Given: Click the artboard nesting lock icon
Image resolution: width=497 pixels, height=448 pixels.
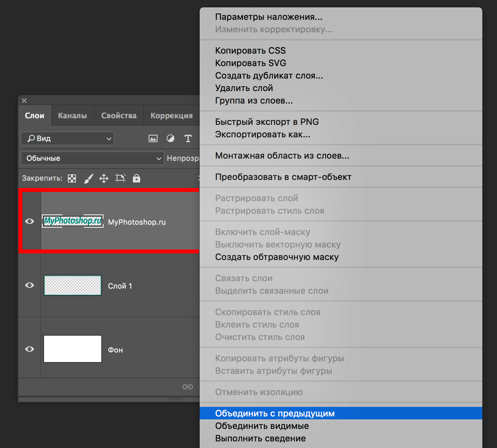Looking at the screenshot, I should [x=120, y=178].
